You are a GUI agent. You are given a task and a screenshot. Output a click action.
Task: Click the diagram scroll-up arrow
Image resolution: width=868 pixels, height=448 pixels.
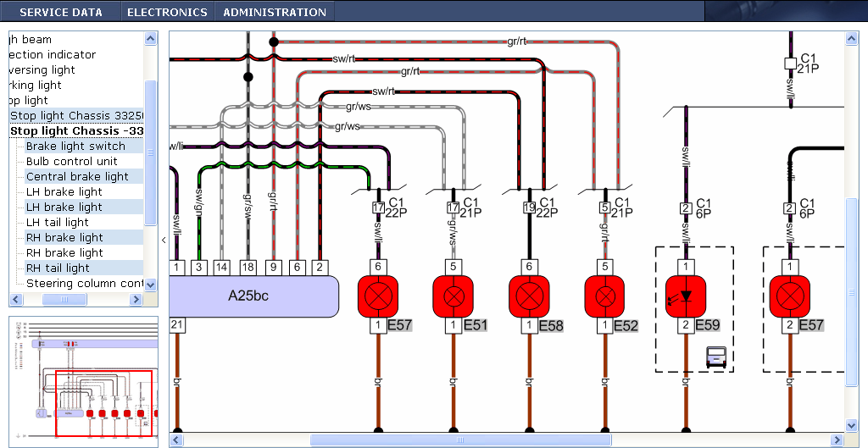point(852,38)
